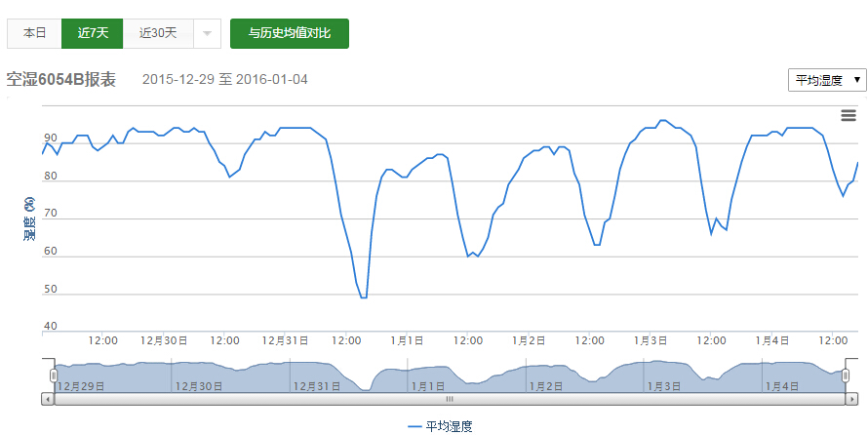
Task: Open the chart export hamburger menu
Action: (848, 116)
